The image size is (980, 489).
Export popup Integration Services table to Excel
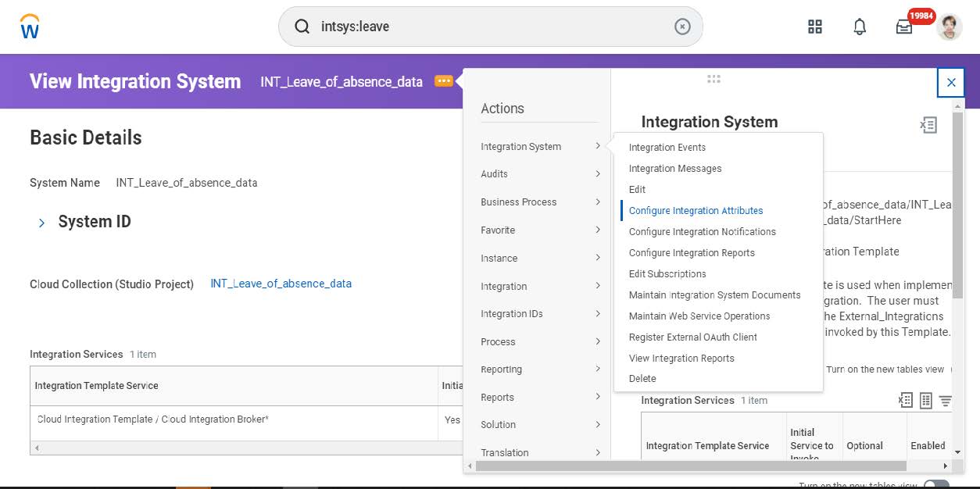pos(906,401)
